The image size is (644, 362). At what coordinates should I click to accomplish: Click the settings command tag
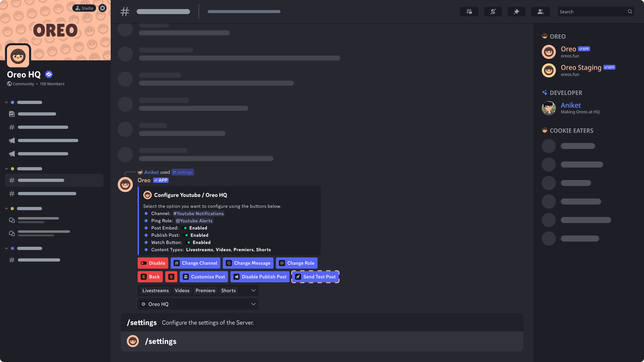tap(183, 172)
